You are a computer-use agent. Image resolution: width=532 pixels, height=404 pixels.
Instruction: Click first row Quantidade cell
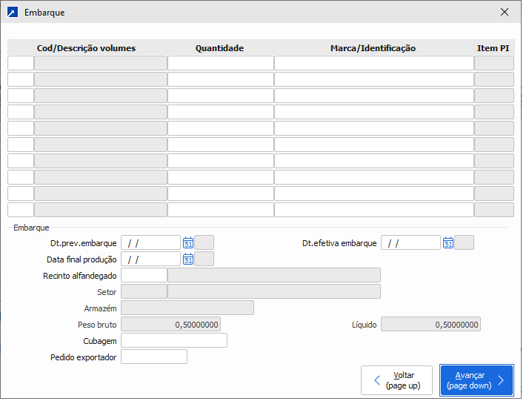tap(220, 64)
